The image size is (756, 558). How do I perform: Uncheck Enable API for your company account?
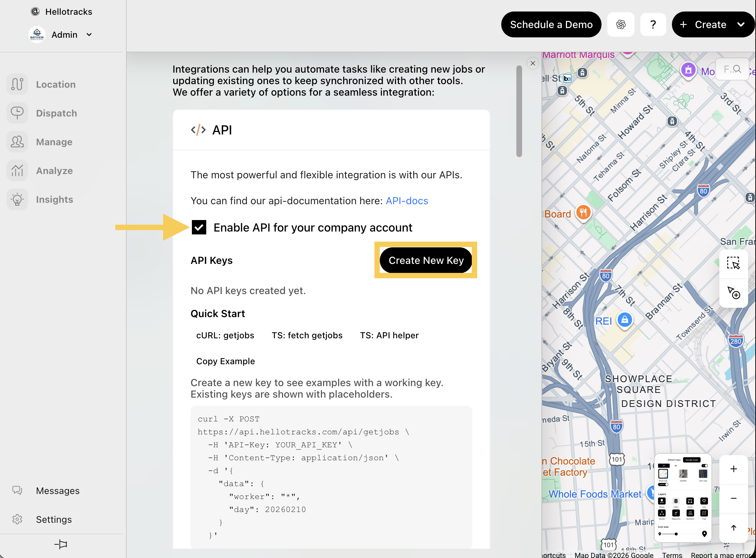click(x=199, y=227)
